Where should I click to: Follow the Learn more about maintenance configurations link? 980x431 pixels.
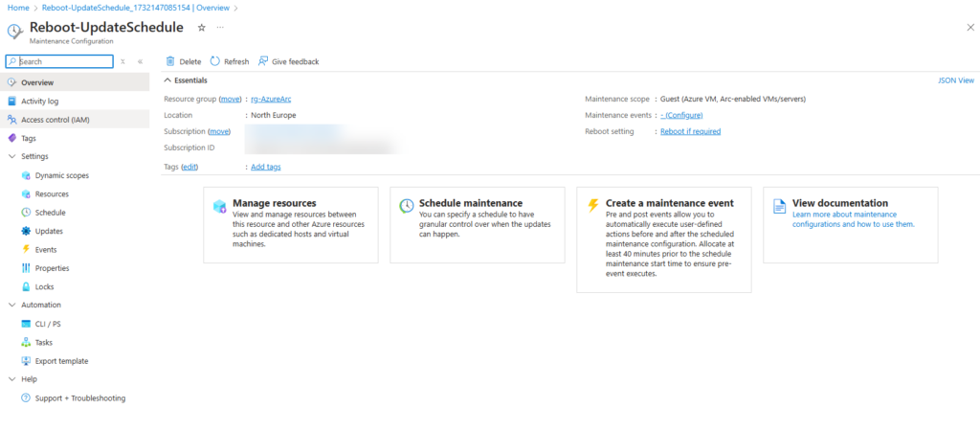[854, 219]
